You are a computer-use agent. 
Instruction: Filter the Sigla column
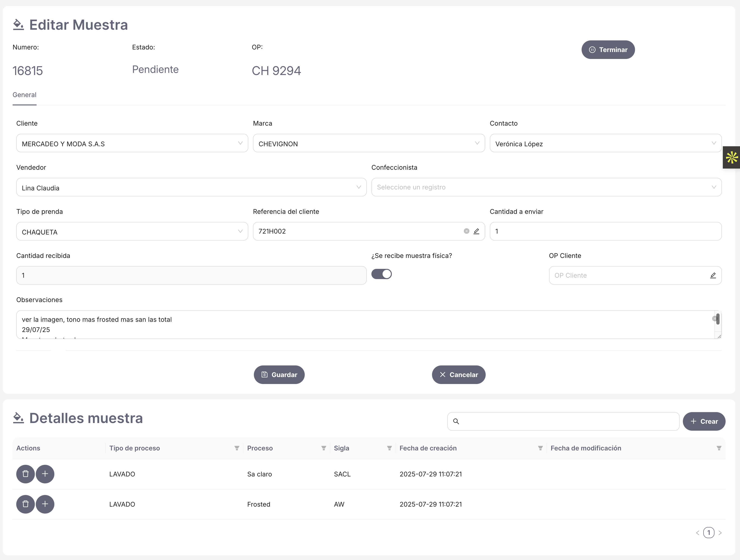pos(389,448)
